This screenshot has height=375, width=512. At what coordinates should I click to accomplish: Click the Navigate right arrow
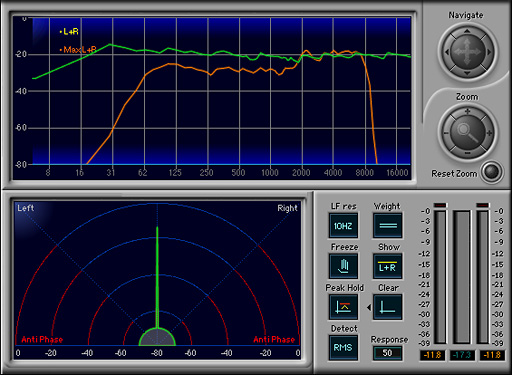489,52
